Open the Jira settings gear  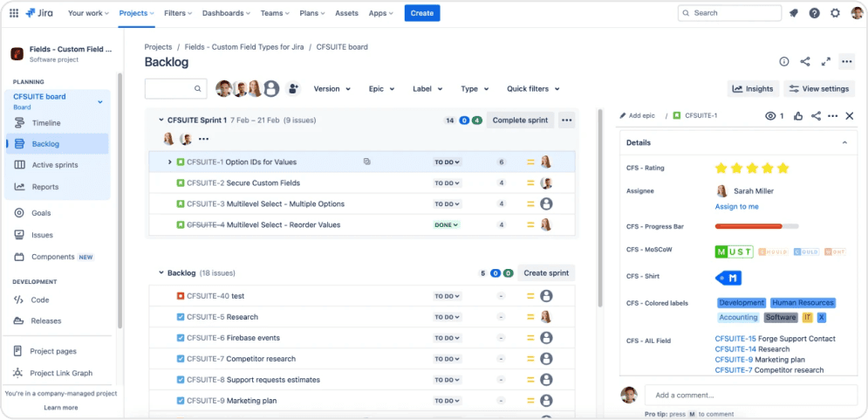coord(835,13)
